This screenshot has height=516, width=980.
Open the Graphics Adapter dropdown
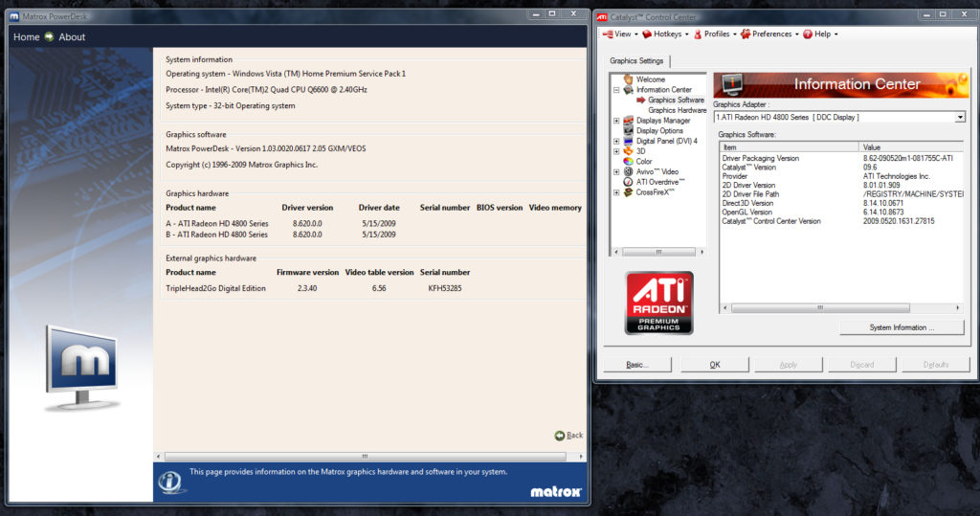pyautogui.click(x=960, y=117)
